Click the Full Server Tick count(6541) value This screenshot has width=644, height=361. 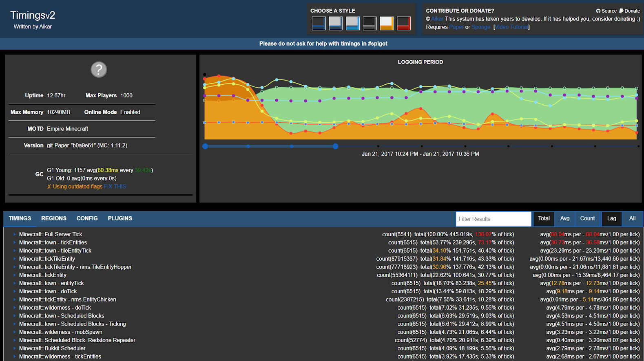tap(397, 234)
